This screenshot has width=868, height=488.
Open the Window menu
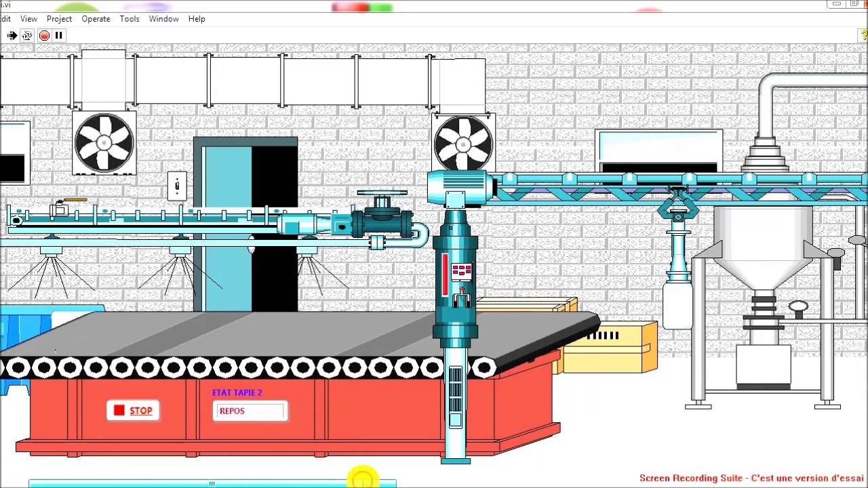tap(163, 19)
